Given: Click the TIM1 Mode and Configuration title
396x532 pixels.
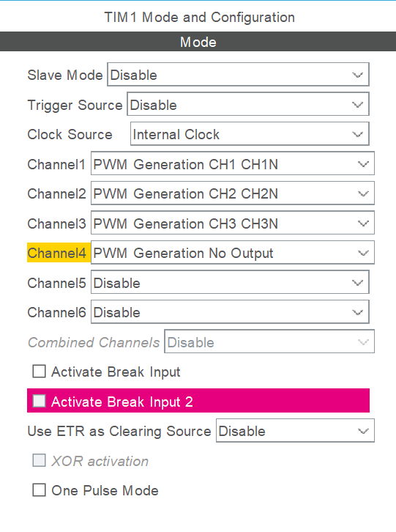Looking at the screenshot, I should click(x=199, y=18).
